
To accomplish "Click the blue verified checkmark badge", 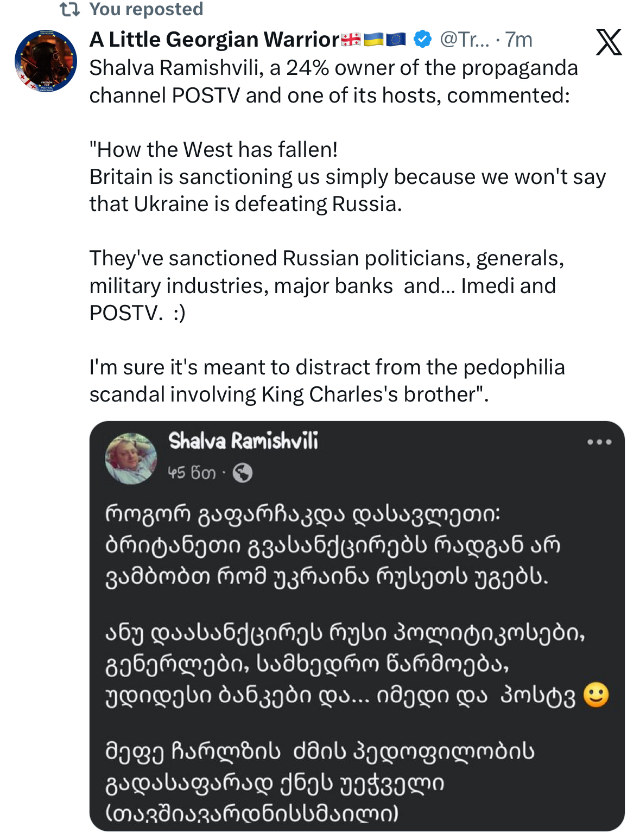I will 422,40.
